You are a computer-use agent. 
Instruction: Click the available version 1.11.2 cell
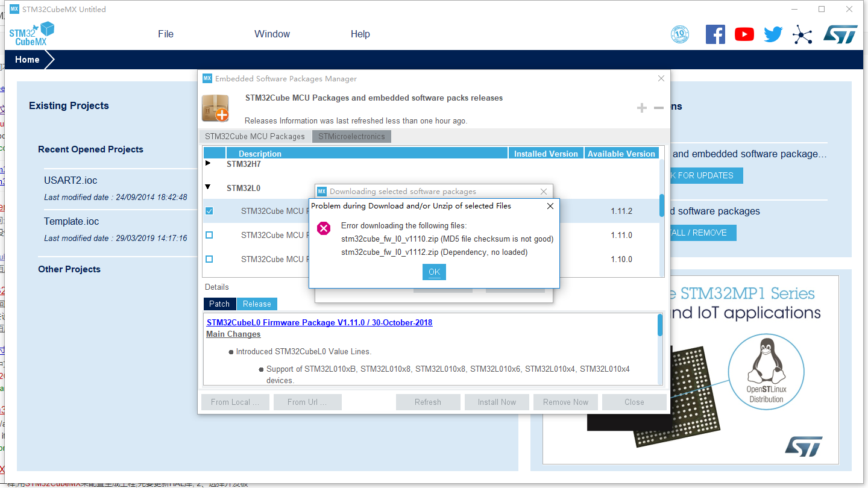coord(621,211)
